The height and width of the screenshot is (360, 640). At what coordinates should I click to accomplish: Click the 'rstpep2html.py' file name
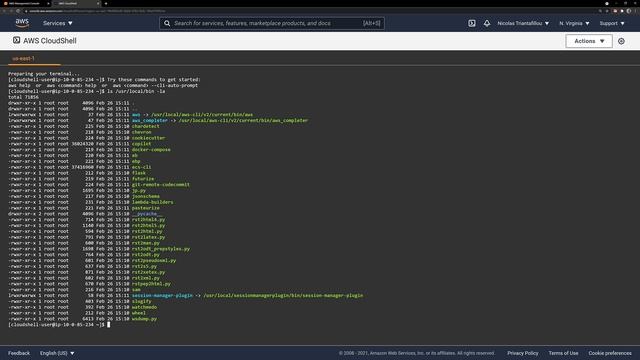pyautogui.click(x=151, y=284)
